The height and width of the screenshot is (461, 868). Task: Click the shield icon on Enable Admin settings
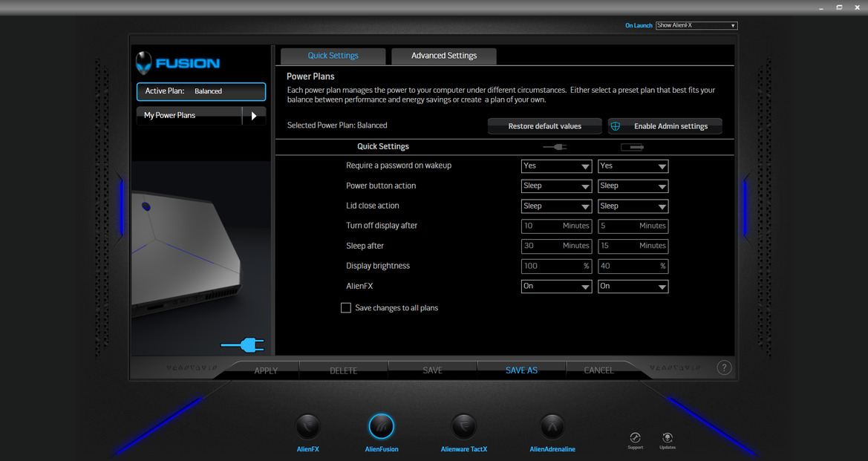[x=615, y=126]
